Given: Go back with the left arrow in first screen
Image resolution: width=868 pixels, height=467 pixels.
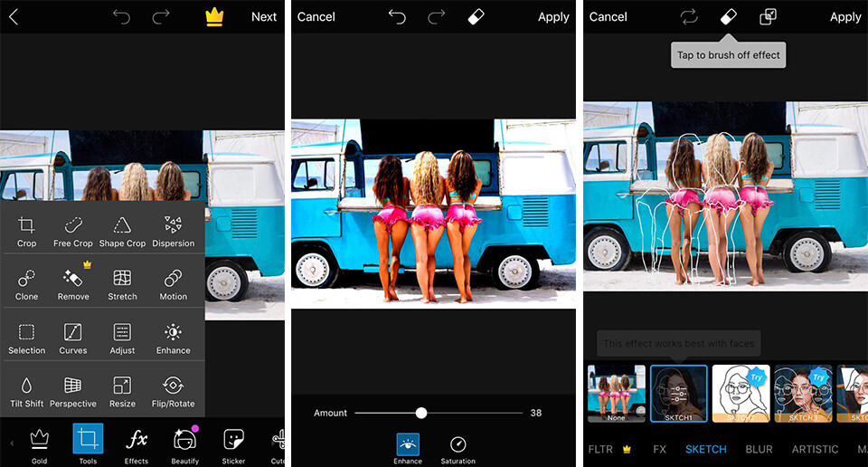Looking at the screenshot, I should [14, 17].
